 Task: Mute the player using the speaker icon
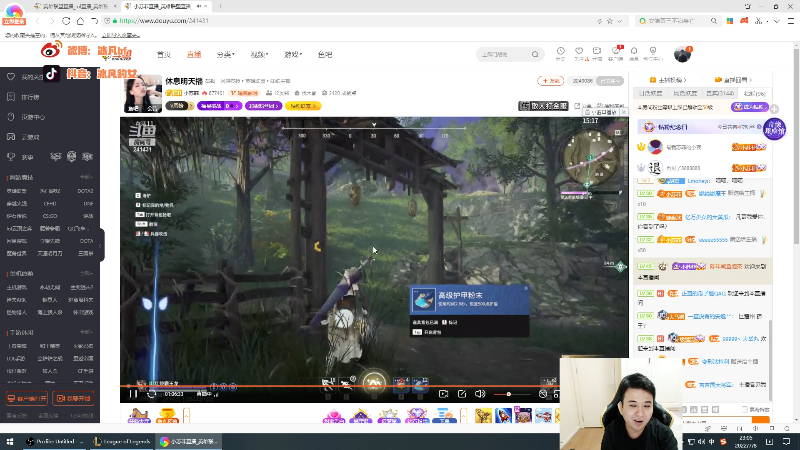480,394
